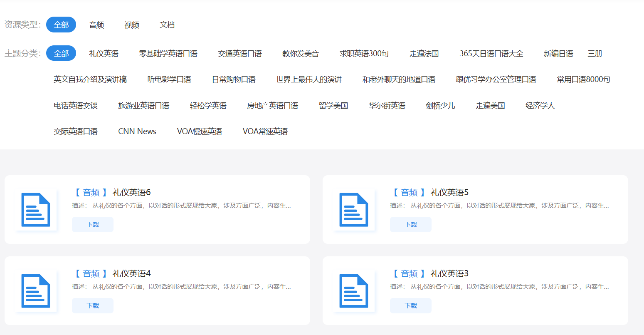Viewport: 644px width, 335px height.
Task: Choose the CNN News topic category
Action: click(x=137, y=132)
